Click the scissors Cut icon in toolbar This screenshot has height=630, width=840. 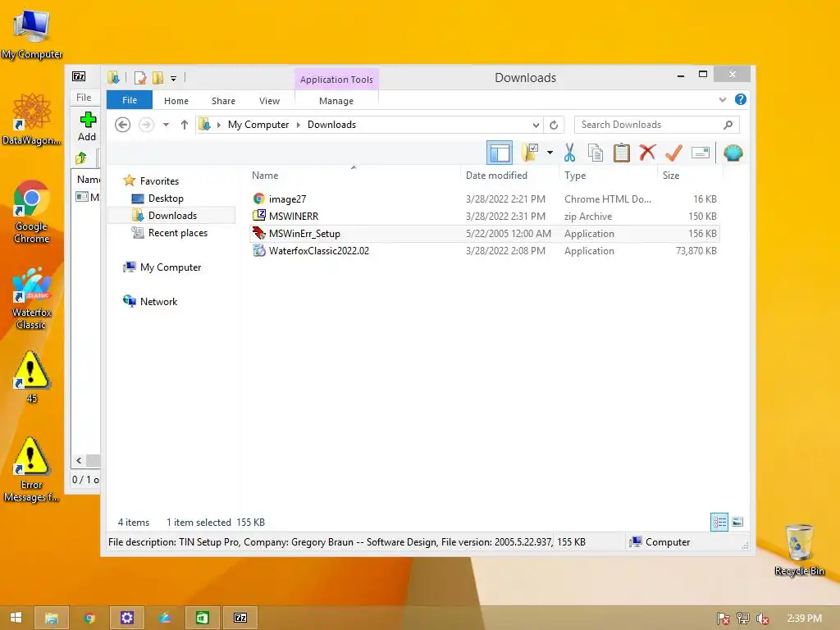tap(569, 153)
